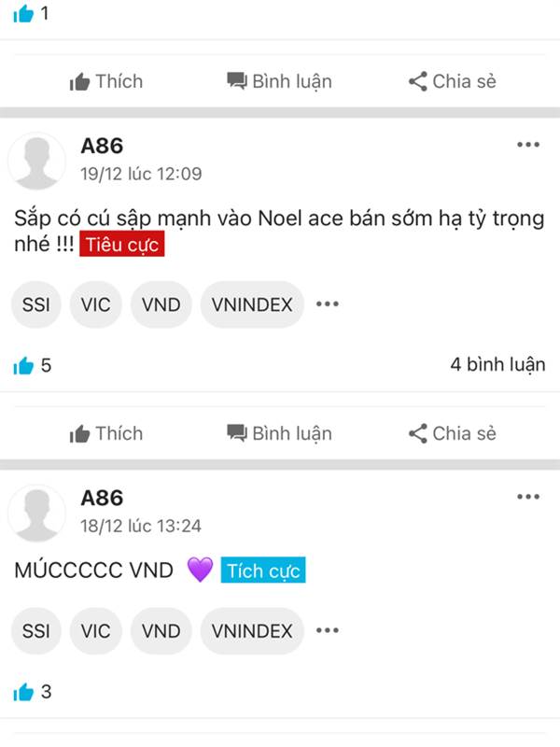Select the VIC tag on the 19/12 post
560x747 pixels.
[96, 304]
